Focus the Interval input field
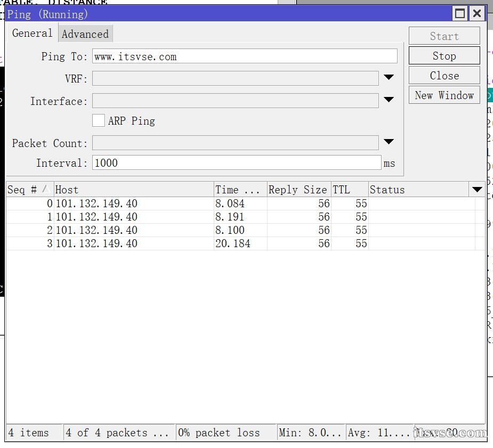 tap(236, 163)
